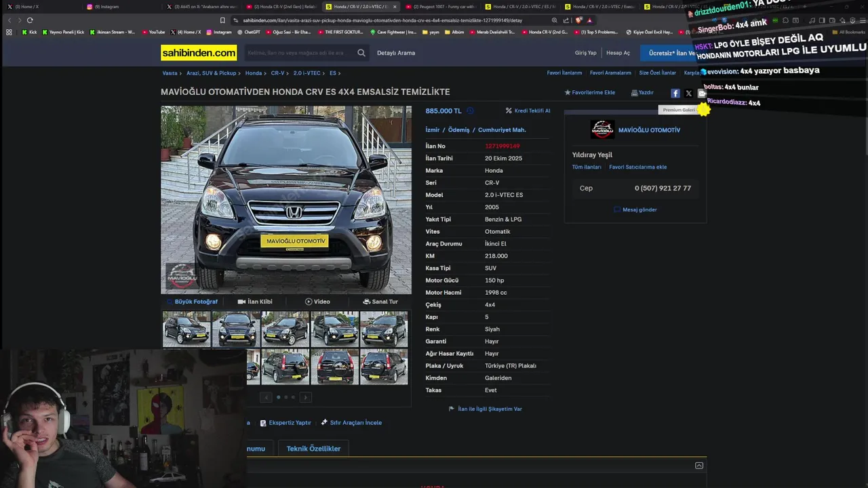Open the ChatGPT bookmark
868x488 pixels.
[x=248, y=32]
